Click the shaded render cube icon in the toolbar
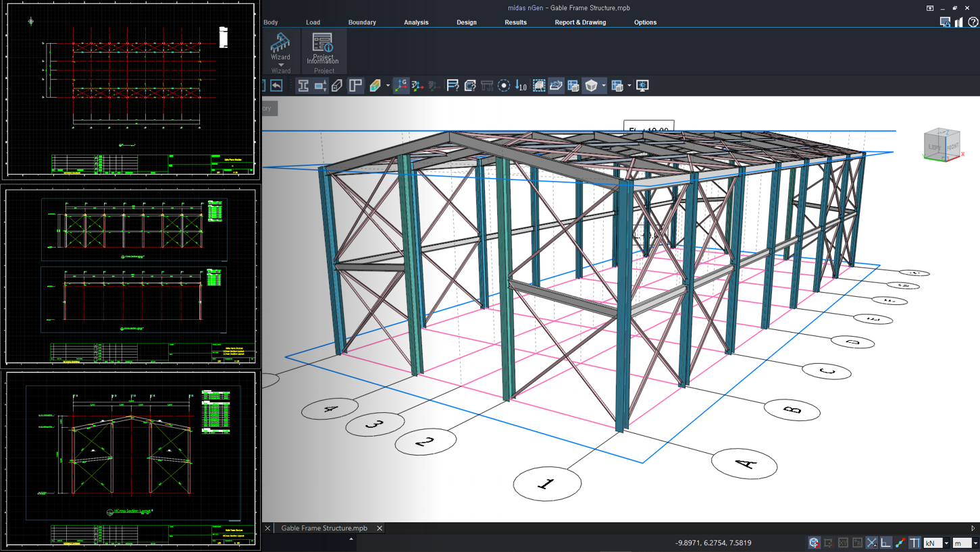 coord(590,85)
